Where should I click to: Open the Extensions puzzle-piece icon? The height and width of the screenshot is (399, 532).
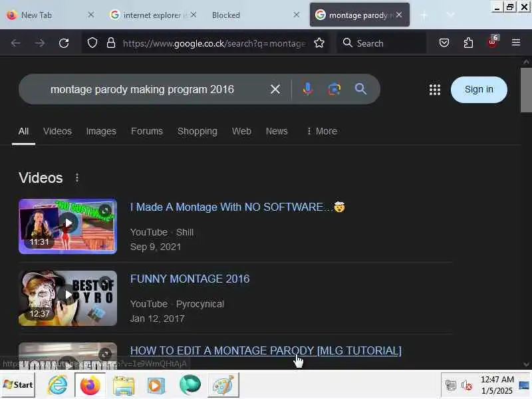[x=468, y=43]
